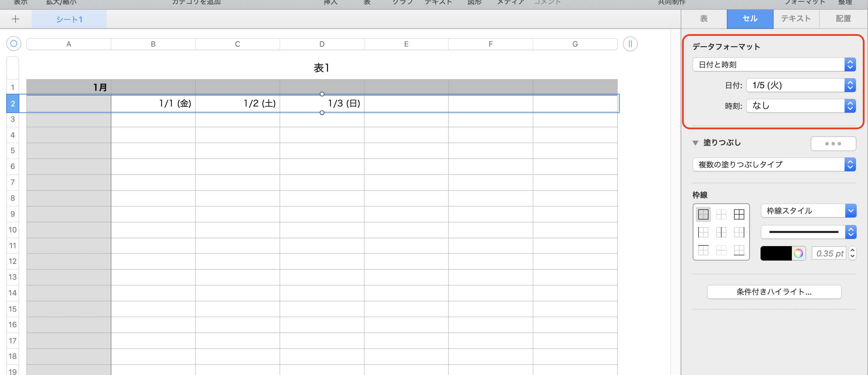The width and height of the screenshot is (868, 375).
Task: Click the add-sheet plus icon
Action: coord(15,19)
